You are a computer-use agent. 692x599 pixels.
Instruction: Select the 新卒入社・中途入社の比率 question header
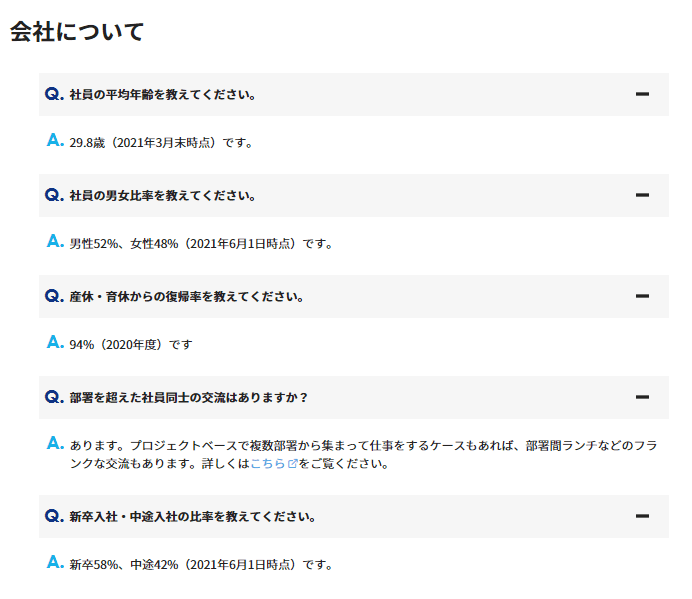pyautogui.click(x=193, y=517)
